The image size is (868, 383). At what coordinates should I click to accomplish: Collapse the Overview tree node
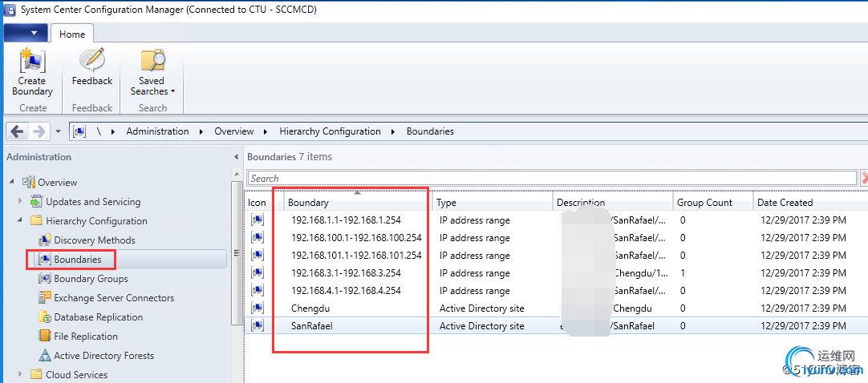[13, 183]
